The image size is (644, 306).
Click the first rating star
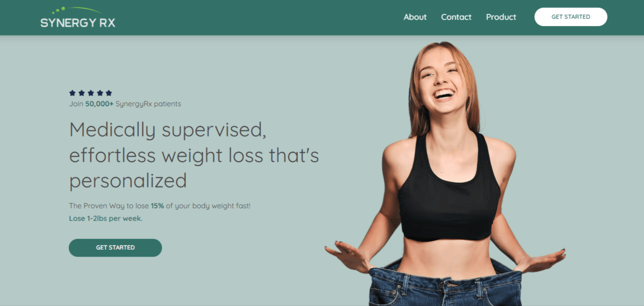click(x=72, y=93)
